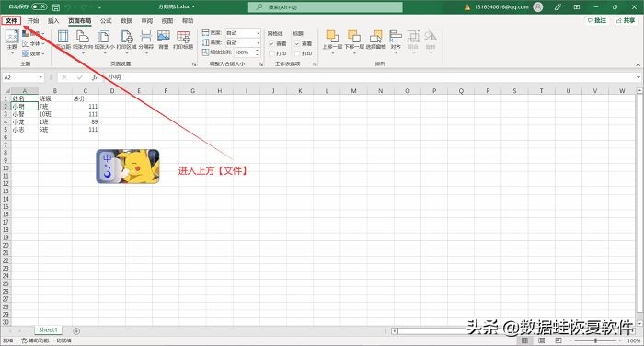Toggle the Headings Print checkbox
The height and width of the screenshot is (346, 644).
[x=297, y=53]
